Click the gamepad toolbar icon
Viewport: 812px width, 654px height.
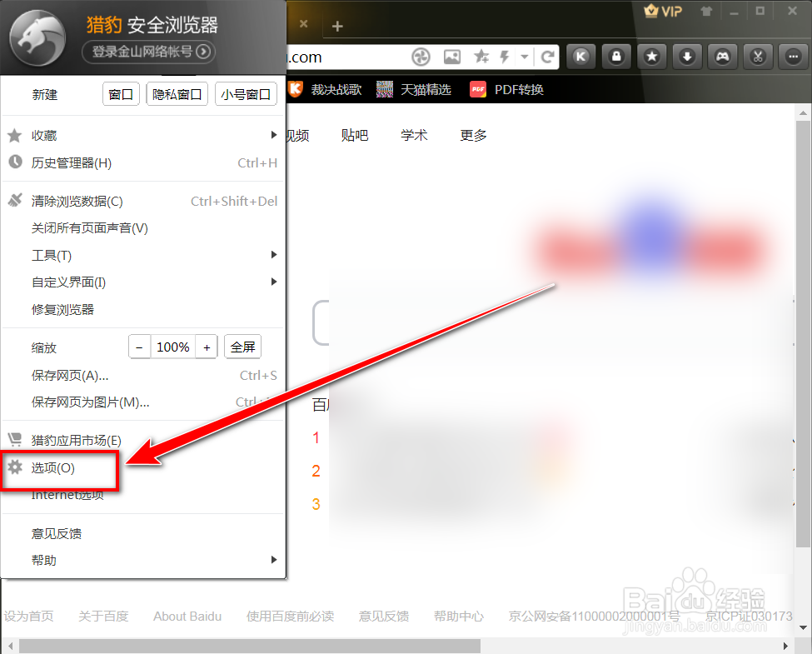tap(722, 57)
